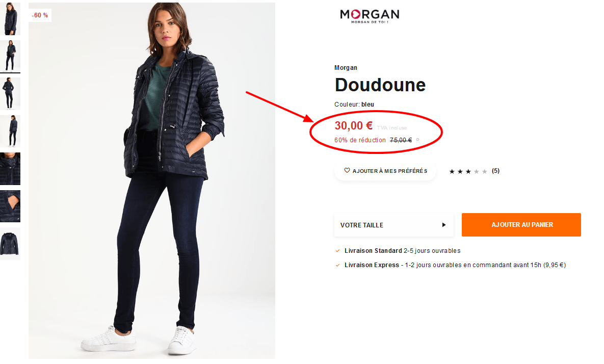
Task: Toggle 'Ajouter à mes préférés' on
Action: 385,171
